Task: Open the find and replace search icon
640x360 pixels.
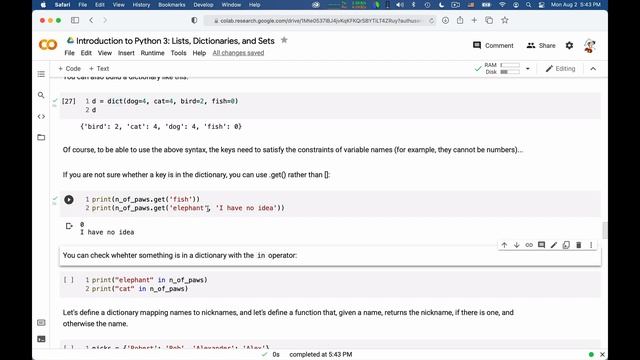Action: 41,95
